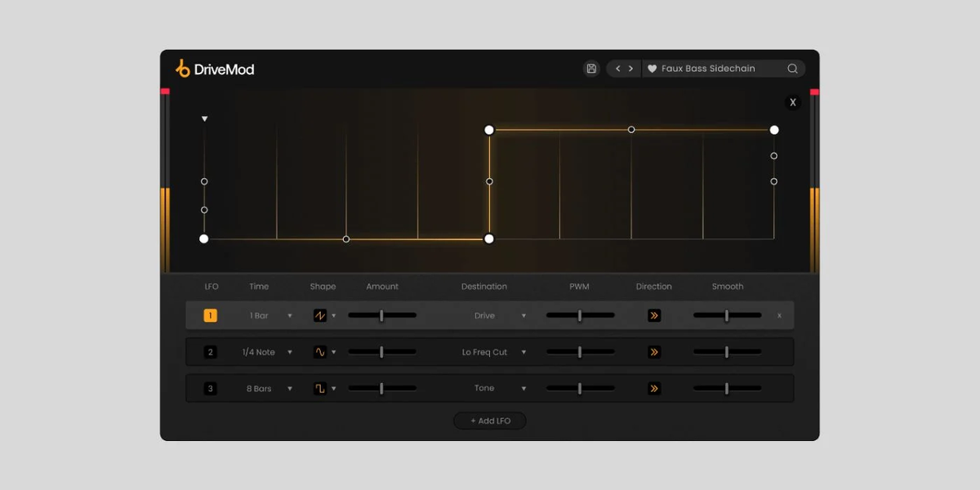Image resolution: width=980 pixels, height=490 pixels.
Task: Go to previous preset with left arrow
Action: pyautogui.click(x=618, y=69)
